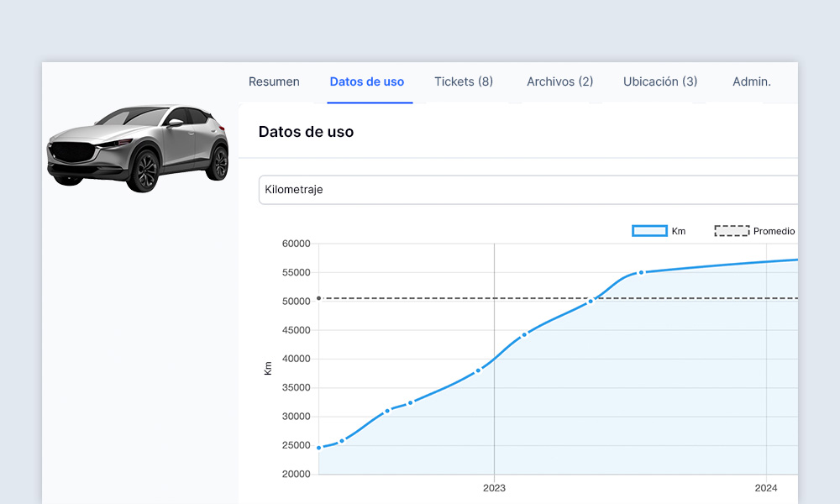Click the 2023 axis label

(x=494, y=487)
